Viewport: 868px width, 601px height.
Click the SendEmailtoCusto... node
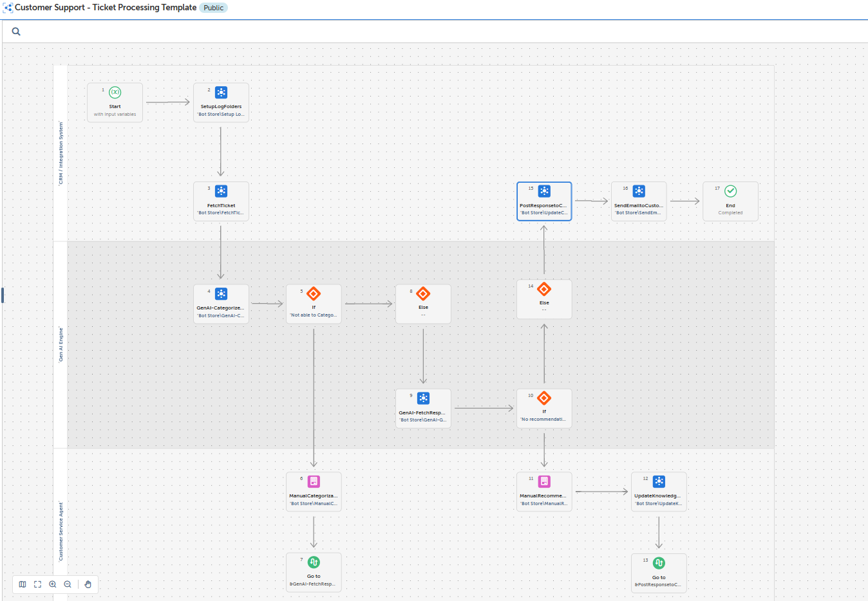639,201
